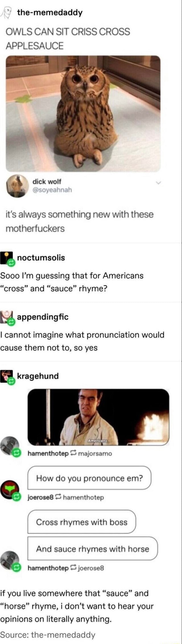This screenshot has width=182, height=644.
Task: Open the majorsamo username link
Action: click(x=95, y=453)
